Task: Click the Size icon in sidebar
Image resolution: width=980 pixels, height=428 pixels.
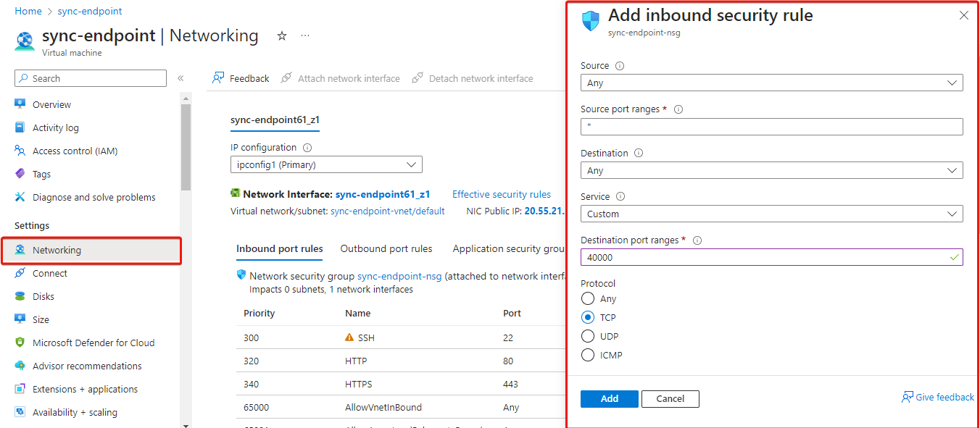Action: tap(20, 319)
